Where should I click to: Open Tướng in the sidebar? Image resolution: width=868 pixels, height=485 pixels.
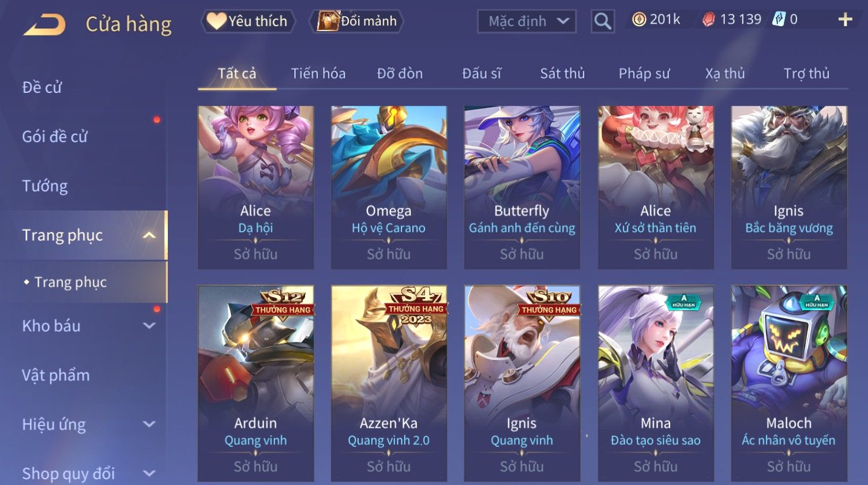[45, 186]
